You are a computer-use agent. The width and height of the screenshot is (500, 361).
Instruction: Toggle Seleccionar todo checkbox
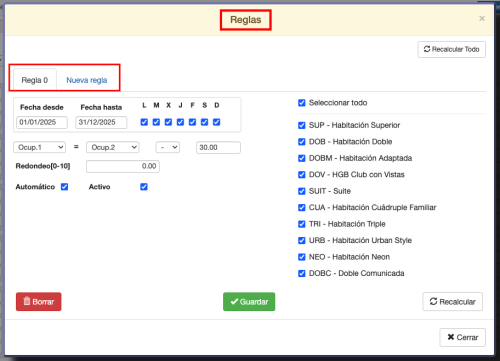pos(302,103)
